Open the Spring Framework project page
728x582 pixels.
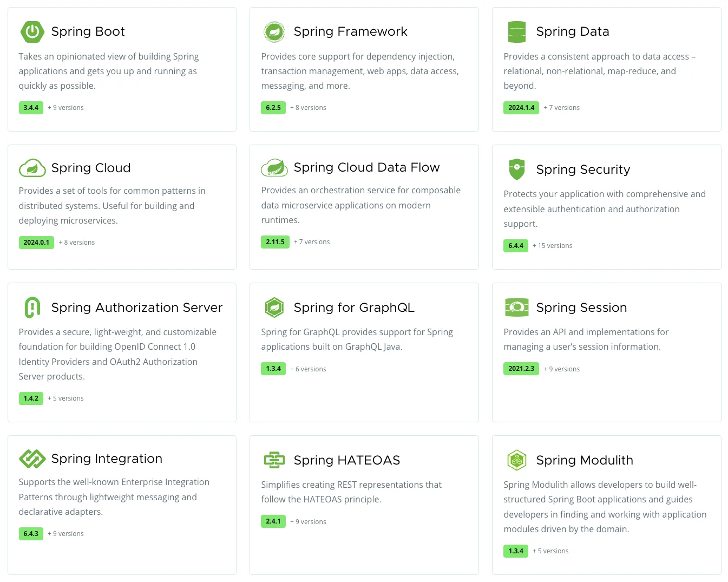click(350, 31)
